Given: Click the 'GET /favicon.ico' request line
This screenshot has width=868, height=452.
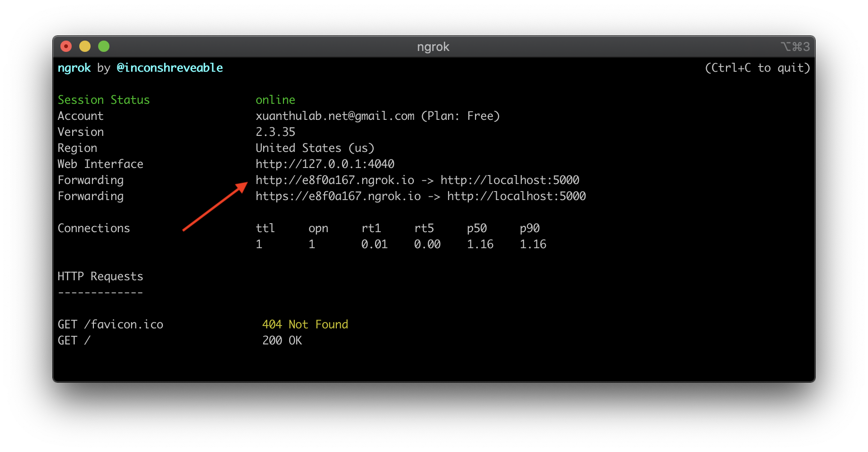Looking at the screenshot, I should [x=110, y=325].
